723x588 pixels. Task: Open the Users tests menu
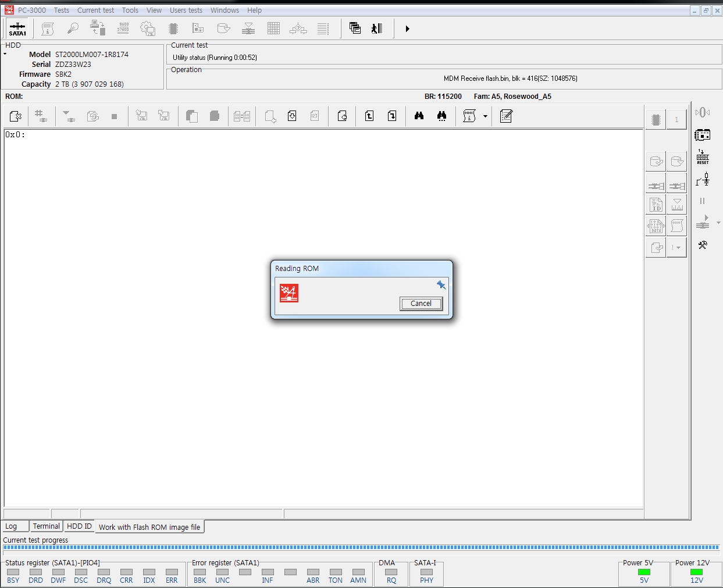(186, 10)
